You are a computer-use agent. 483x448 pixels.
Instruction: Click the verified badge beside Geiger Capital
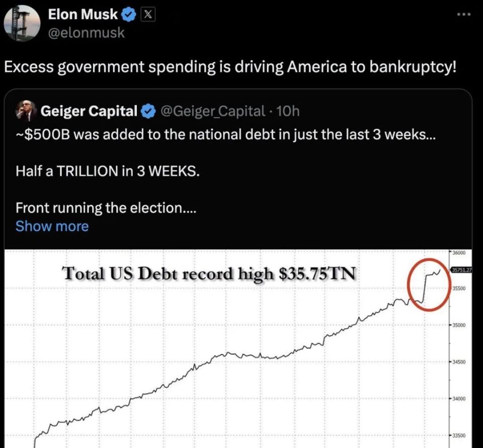pyautogui.click(x=148, y=111)
